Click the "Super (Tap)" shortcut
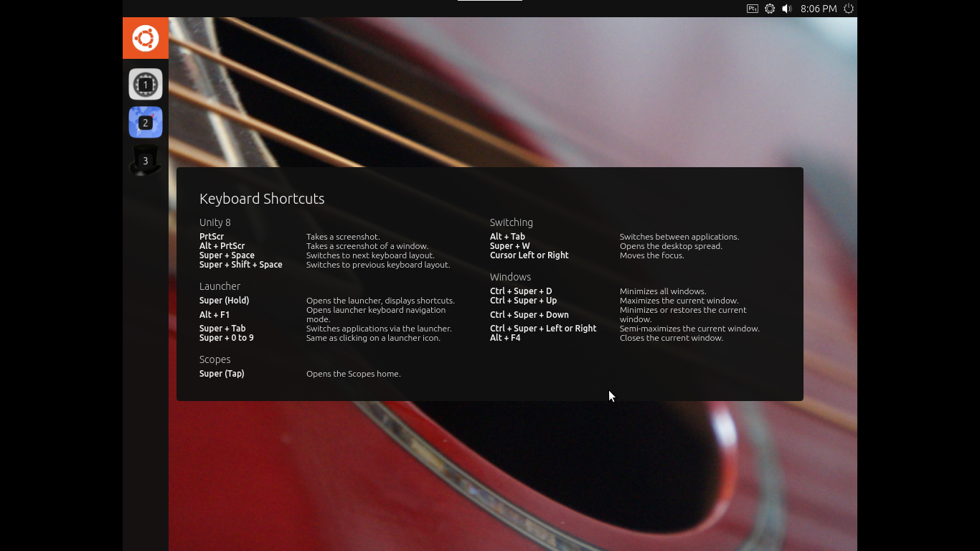Viewport: 980px width, 551px height. click(222, 374)
